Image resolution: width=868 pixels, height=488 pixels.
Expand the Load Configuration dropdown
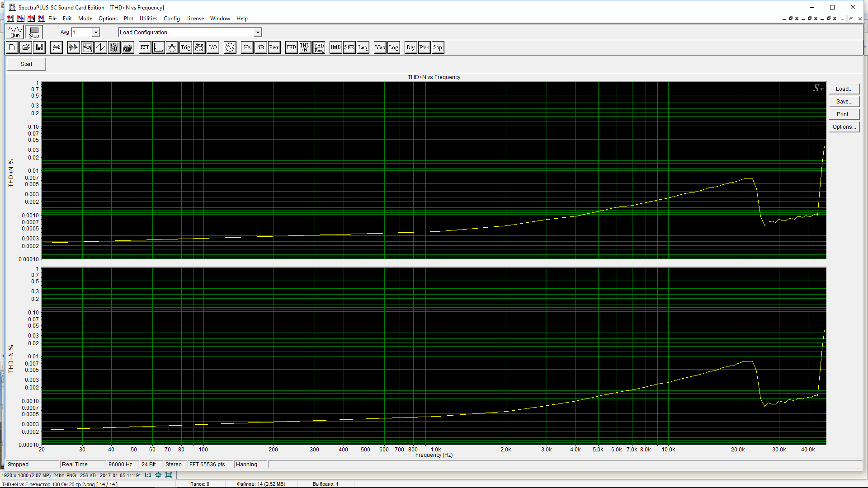coord(258,33)
